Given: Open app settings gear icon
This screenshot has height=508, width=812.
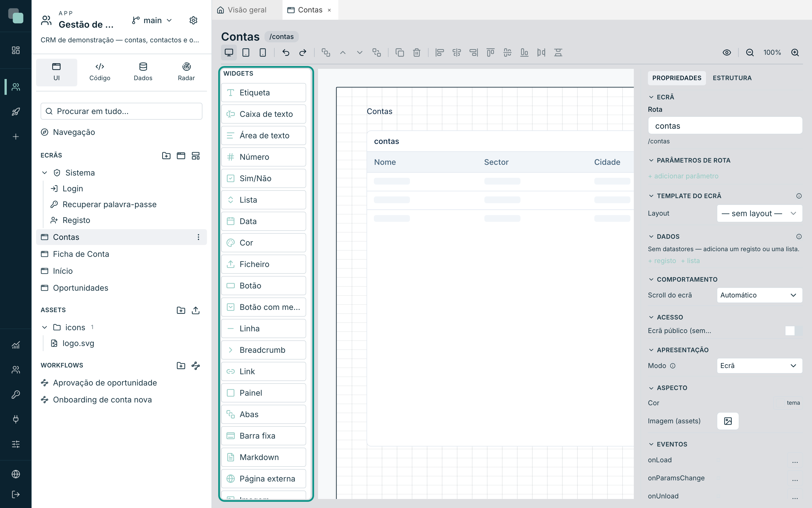Looking at the screenshot, I should [x=193, y=21].
